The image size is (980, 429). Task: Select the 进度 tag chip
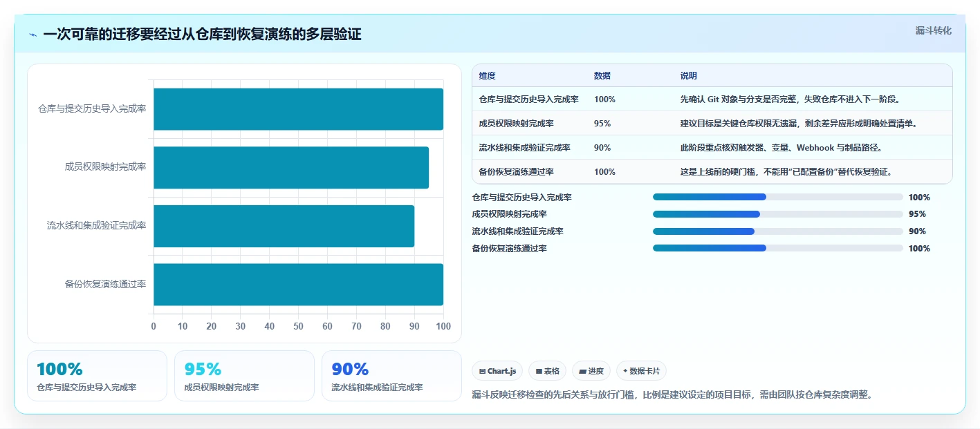click(x=591, y=371)
